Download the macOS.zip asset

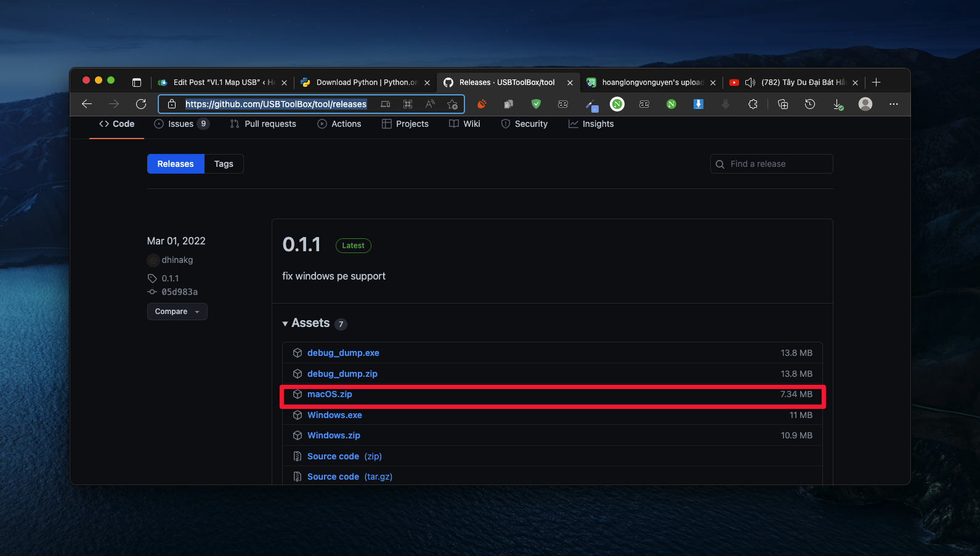tap(330, 394)
